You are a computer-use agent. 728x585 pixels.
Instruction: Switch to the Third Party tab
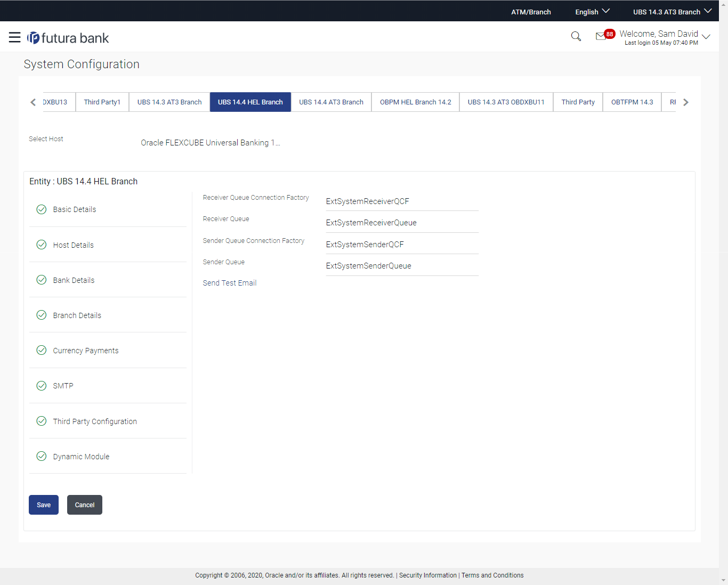point(578,102)
